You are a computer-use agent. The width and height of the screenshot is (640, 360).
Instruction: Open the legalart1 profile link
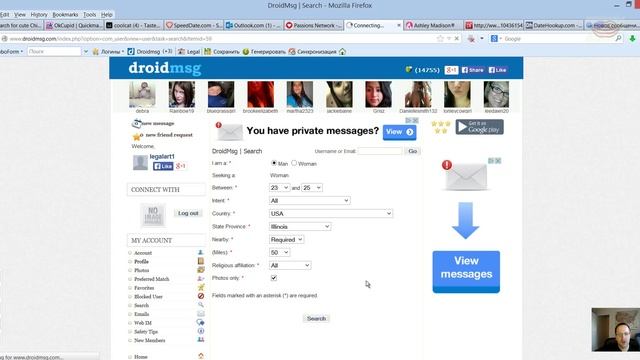[x=162, y=156]
